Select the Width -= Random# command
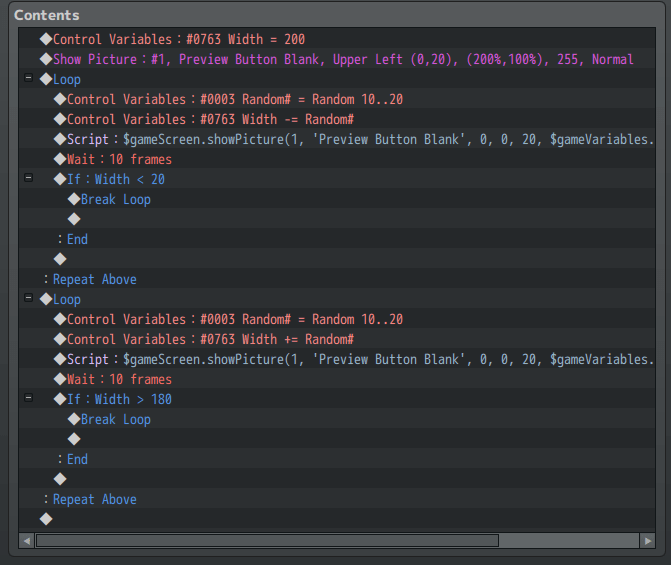Image resolution: width=671 pixels, height=565 pixels. (x=337, y=119)
